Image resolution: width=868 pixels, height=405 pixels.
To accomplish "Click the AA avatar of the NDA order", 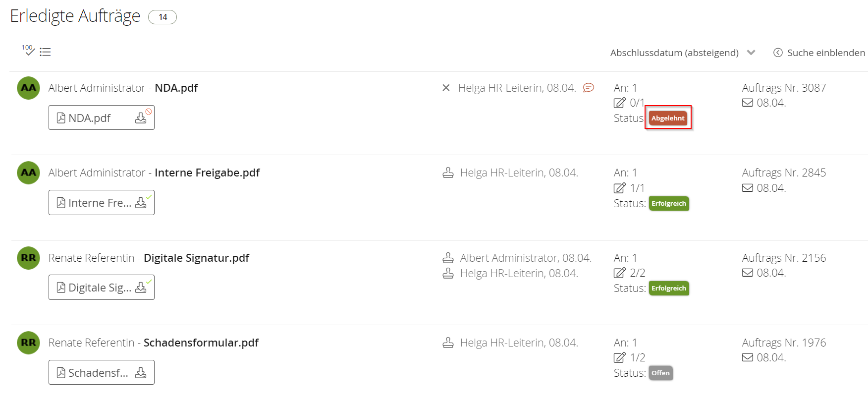I will [29, 88].
